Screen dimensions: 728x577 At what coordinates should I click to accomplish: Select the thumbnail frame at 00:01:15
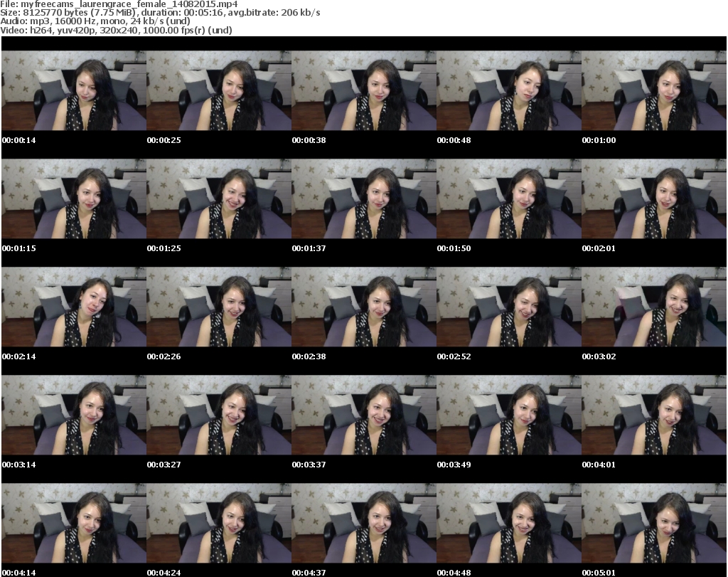click(74, 198)
